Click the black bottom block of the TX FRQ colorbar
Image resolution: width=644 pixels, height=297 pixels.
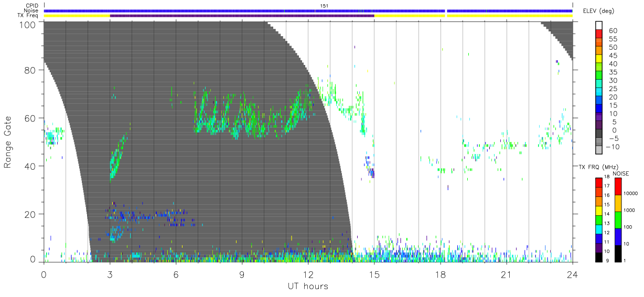click(x=599, y=256)
